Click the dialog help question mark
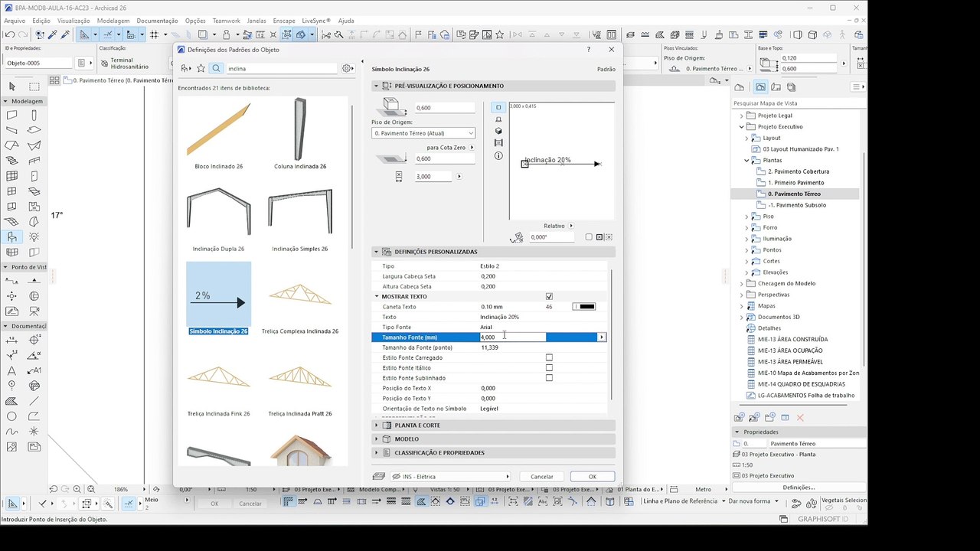The height and width of the screenshot is (551, 980). (588, 49)
